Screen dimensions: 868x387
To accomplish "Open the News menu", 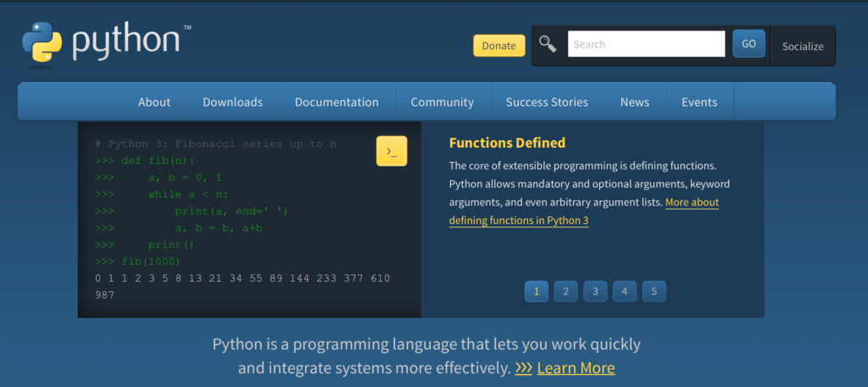I will click(635, 102).
